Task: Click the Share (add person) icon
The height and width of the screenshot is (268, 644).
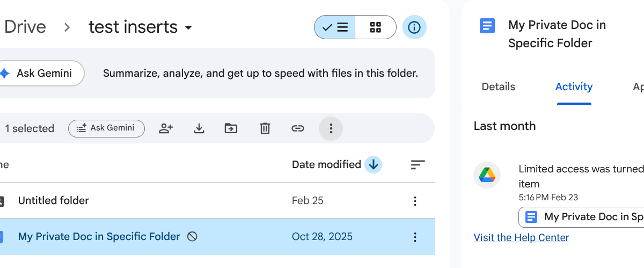Action: click(166, 128)
